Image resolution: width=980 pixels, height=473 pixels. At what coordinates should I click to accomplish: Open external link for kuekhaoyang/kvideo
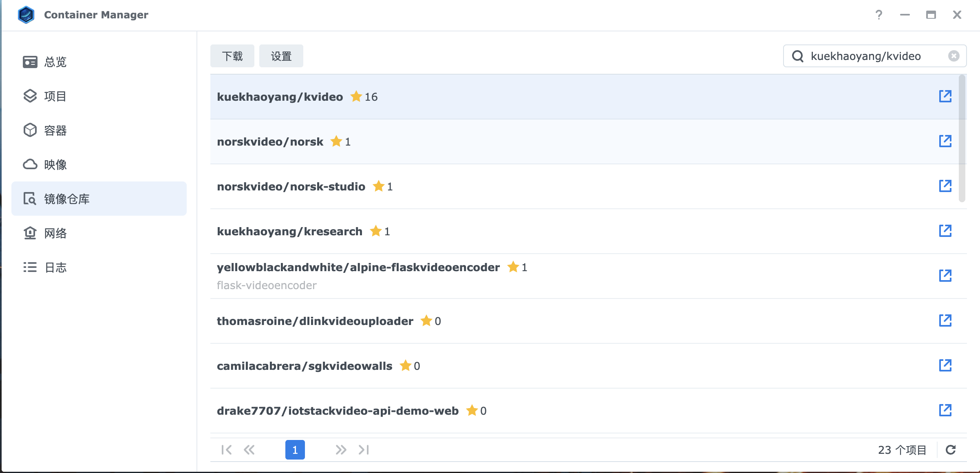pos(945,96)
